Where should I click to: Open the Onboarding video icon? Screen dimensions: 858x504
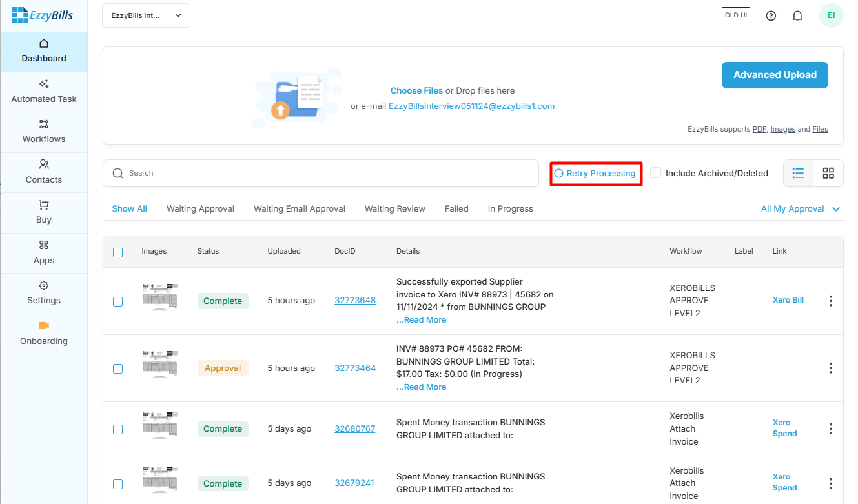click(44, 326)
